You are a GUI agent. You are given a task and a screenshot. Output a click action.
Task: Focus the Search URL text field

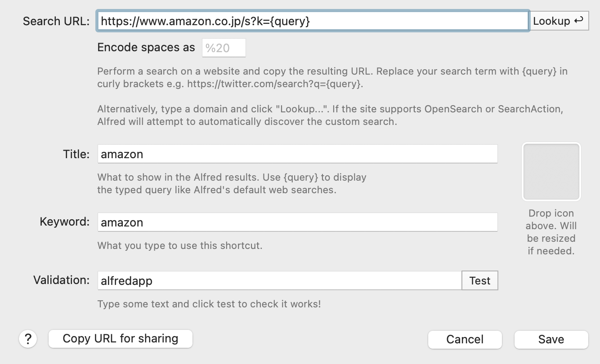pyautogui.click(x=313, y=21)
